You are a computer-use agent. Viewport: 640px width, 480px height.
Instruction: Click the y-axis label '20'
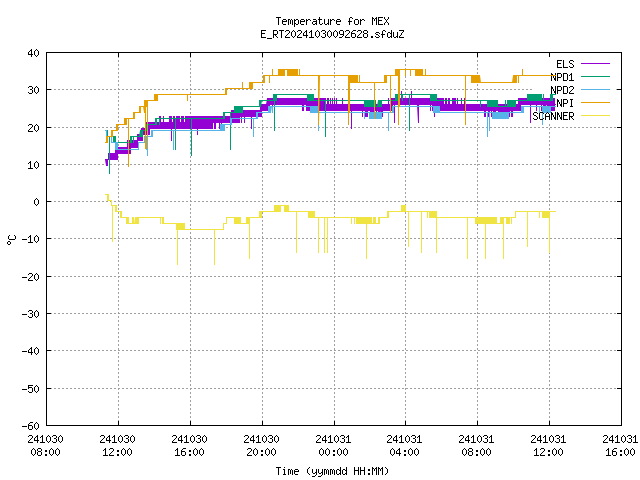tap(33, 128)
